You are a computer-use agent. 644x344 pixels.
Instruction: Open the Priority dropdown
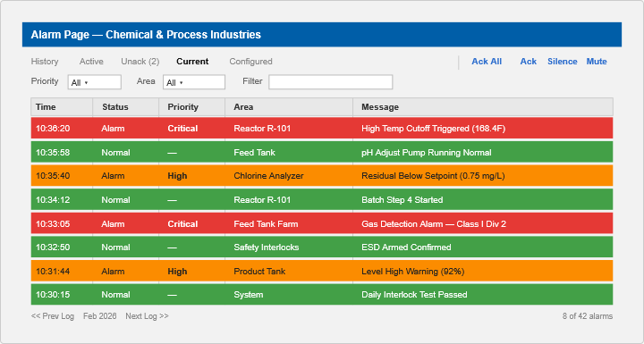(95, 82)
